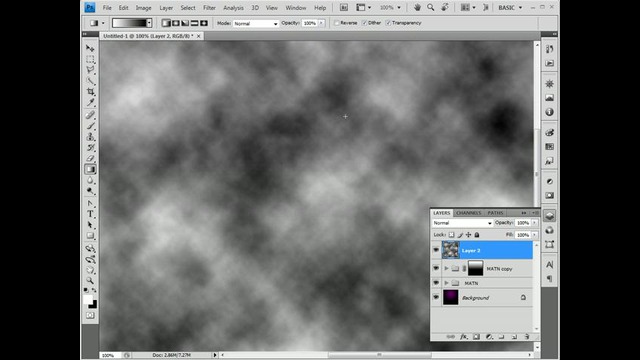
Task: Choose Linear Gradient style
Action: 166,23
